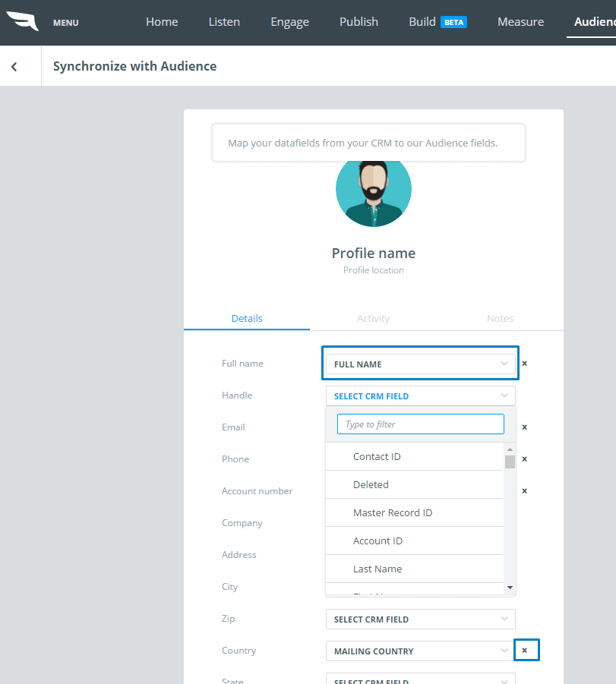Go back using the left chevron
Screen dimensions: 616x684
click(14, 66)
